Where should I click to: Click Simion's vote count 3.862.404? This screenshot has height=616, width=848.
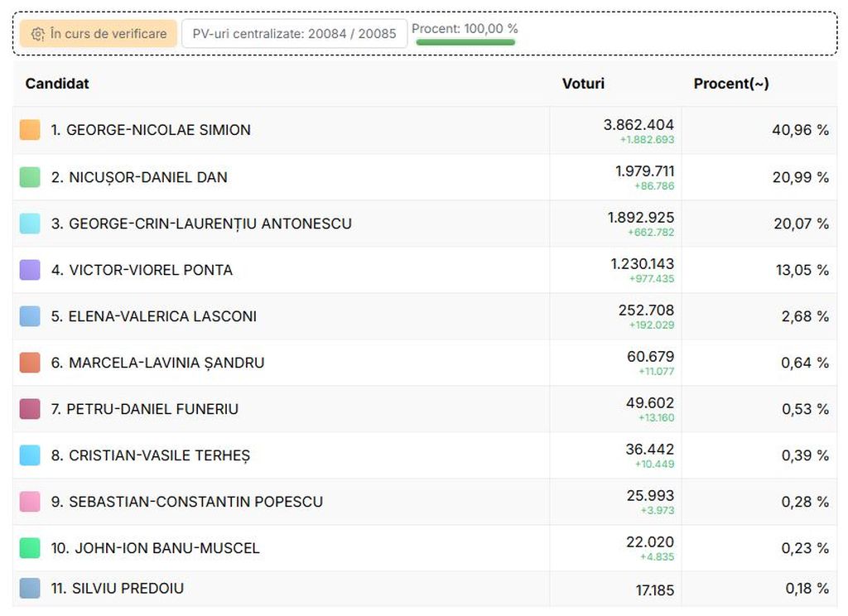click(x=638, y=125)
